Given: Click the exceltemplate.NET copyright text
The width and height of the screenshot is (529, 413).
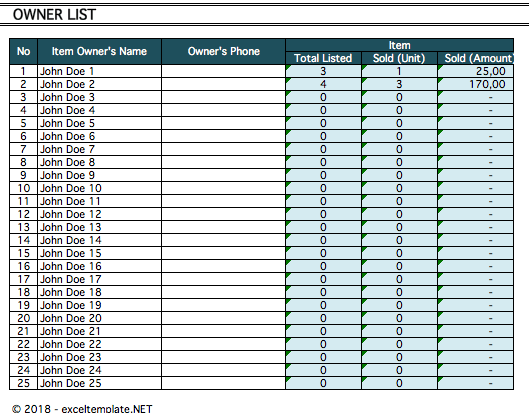Looking at the screenshot, I should point(82,409).
